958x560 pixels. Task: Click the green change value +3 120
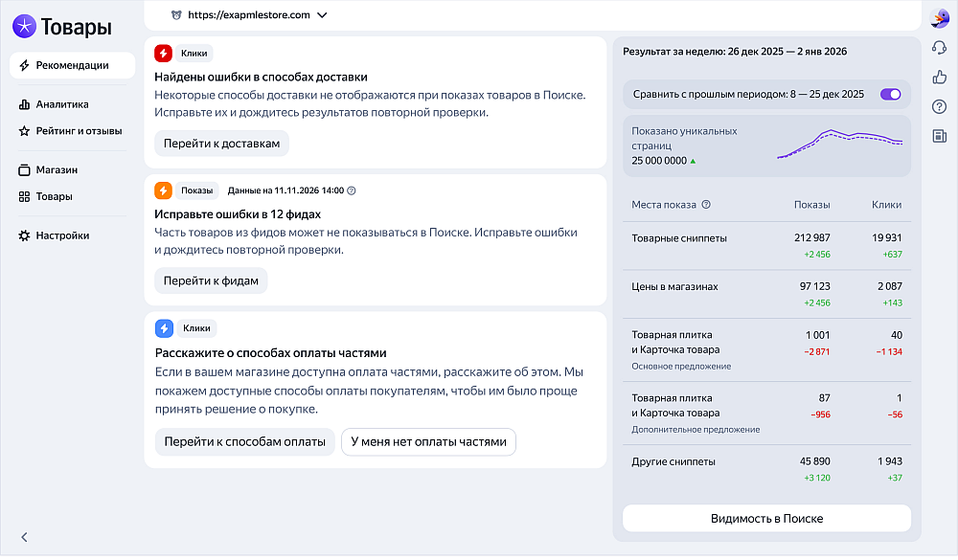[x=817, y=479]
